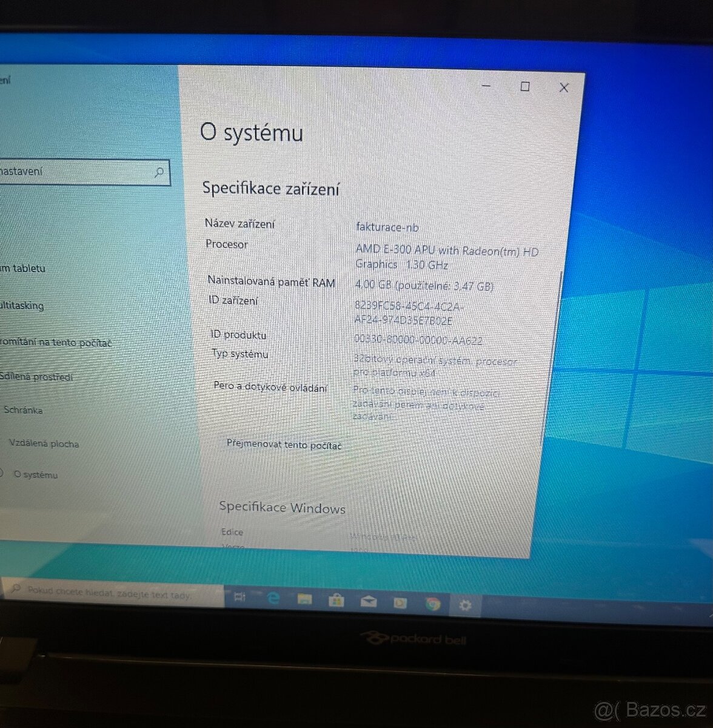Select O systému in the sidebar
Viewport: 713px width, 728px height.
[36, 474]
